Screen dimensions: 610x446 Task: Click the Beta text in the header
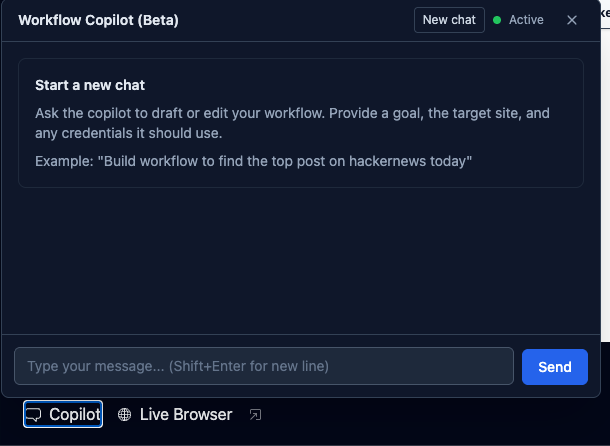pyautogui.click(x=158, y=20)
